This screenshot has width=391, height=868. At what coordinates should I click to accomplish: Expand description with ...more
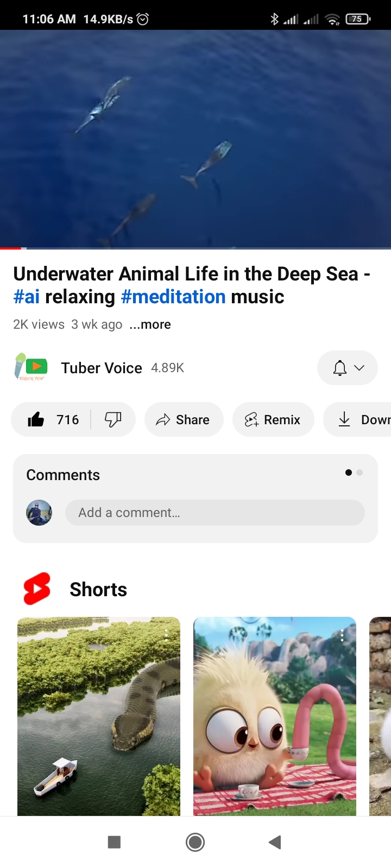[x=150, y=324]
